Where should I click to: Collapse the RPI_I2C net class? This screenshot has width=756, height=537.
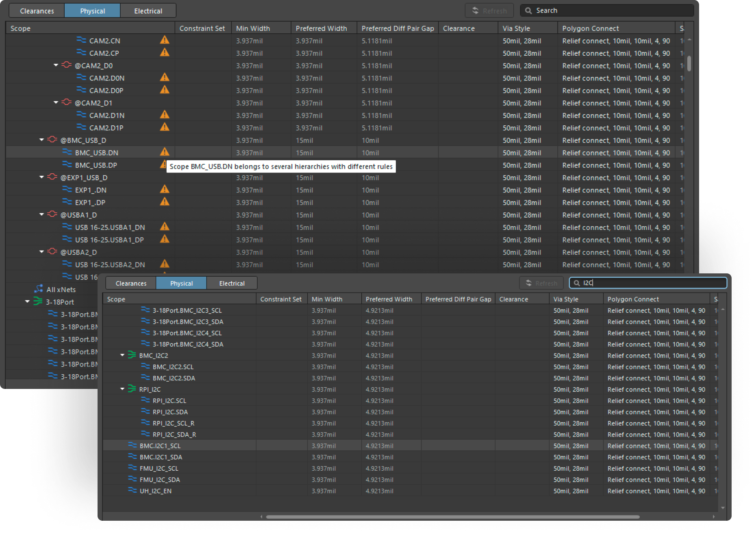pyautogui.click(x=122, y=389)
